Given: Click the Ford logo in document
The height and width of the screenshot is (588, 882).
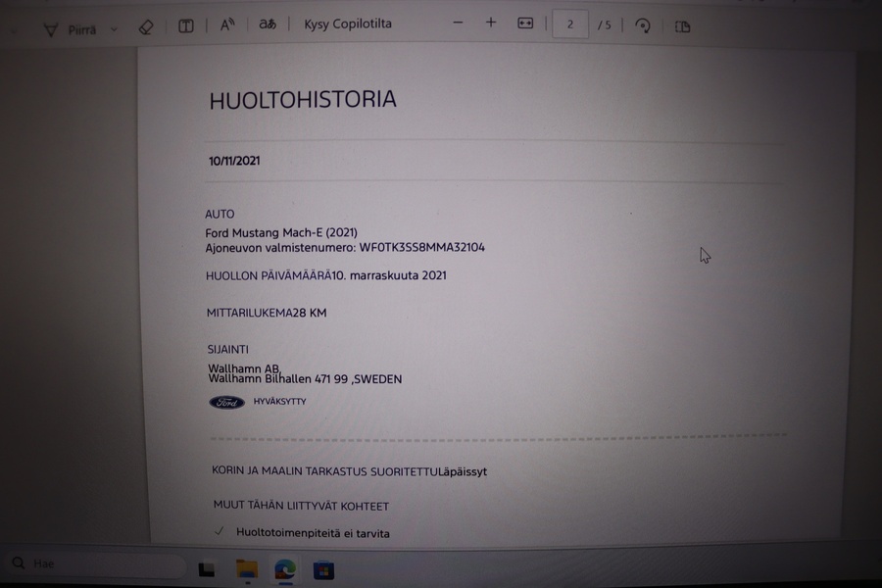Looking at the screenshot, I should (226, 402).
